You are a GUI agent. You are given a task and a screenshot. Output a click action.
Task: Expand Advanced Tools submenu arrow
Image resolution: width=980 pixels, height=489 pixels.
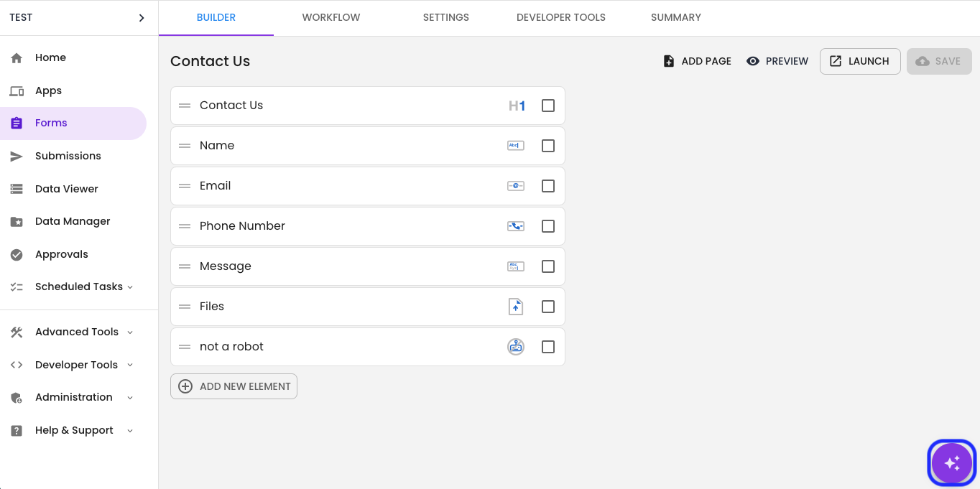point(130,332)
